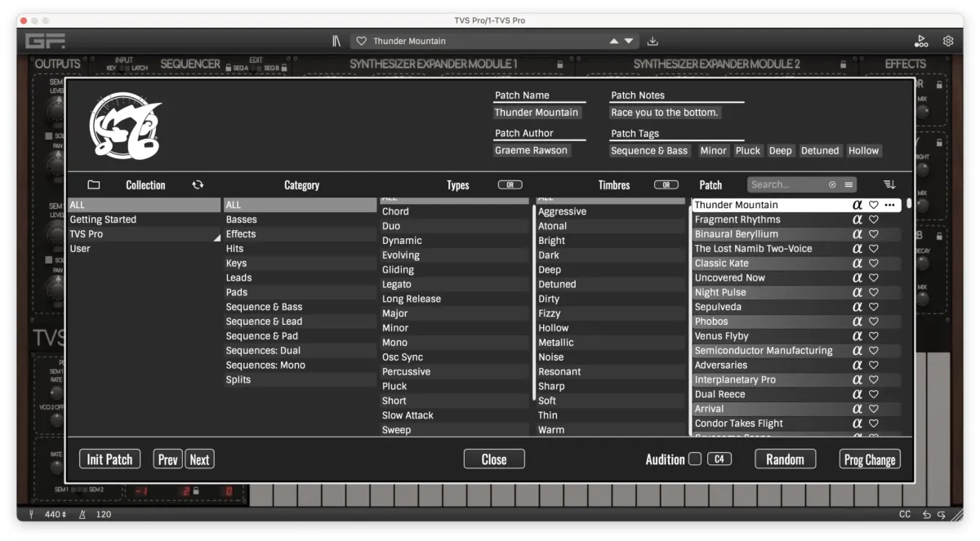Clear the patch search field

(x=832, y=185)
